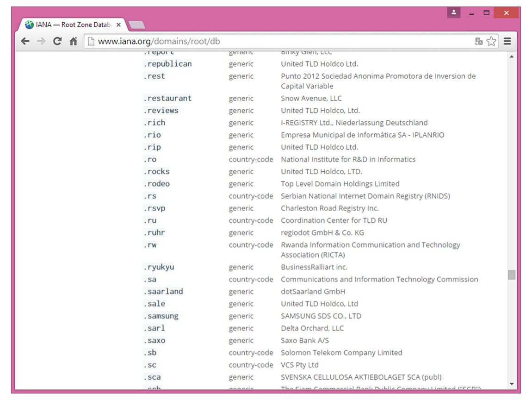Click 'SVENSKA CELLULOSA AKTIEBOLAGET SCA (publ)'
The height and width of the screenshot is (400, 532).
[x=361, y=377]
